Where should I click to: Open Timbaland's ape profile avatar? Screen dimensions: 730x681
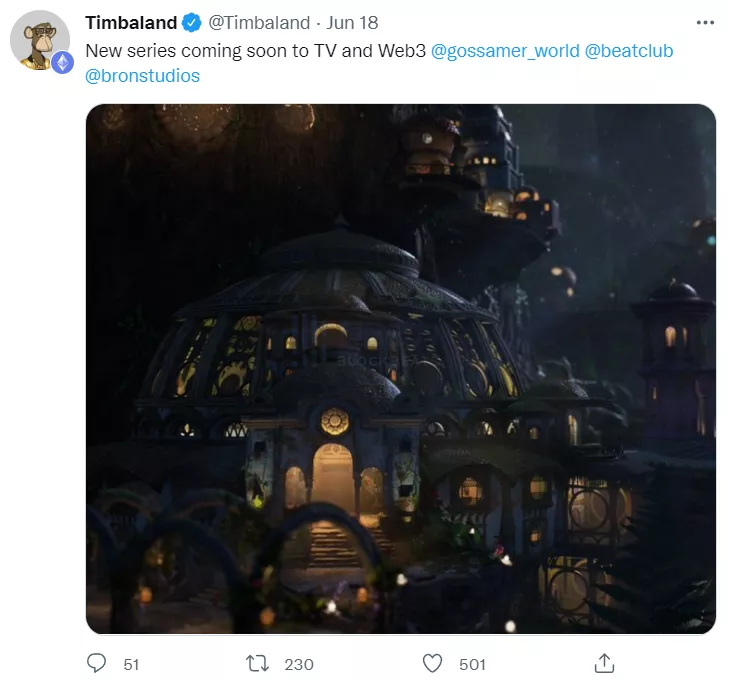[x=40, y=40]
